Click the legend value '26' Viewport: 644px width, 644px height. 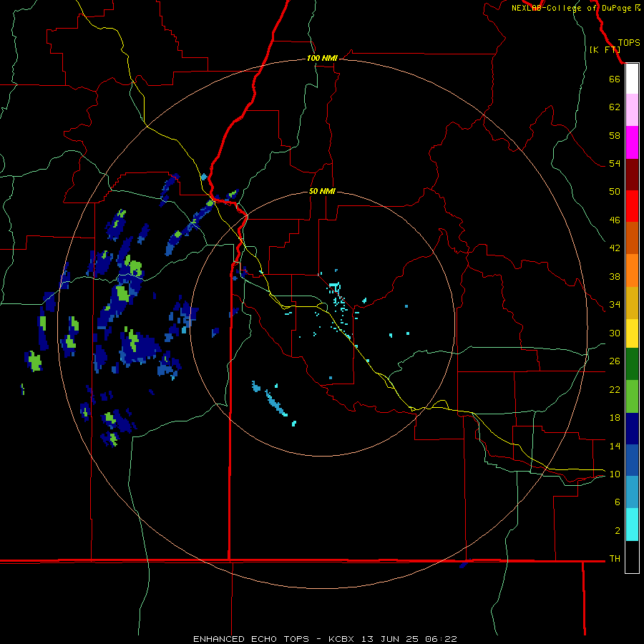[615, 361]
